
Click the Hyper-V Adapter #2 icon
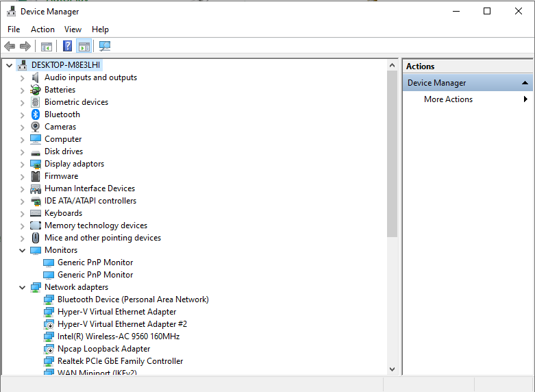tap(49, 324)
